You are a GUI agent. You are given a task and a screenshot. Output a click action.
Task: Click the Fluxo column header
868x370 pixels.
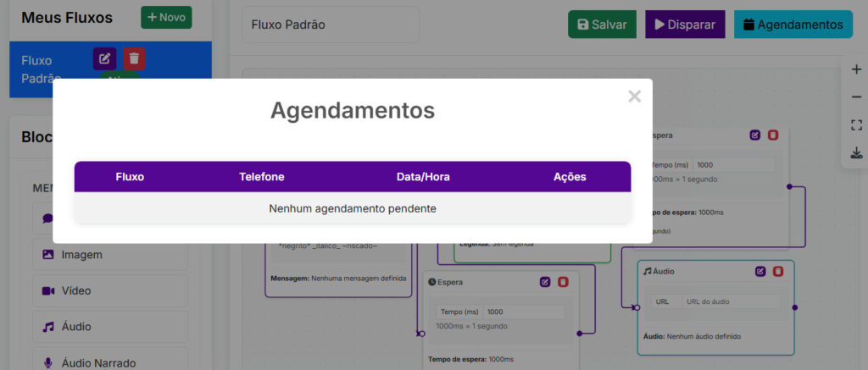130,177
